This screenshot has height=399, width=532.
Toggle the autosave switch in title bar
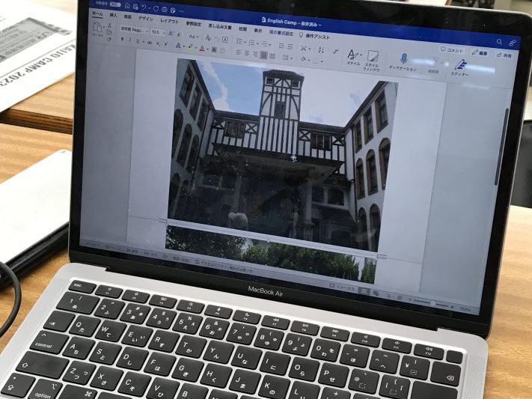[116, 4]
